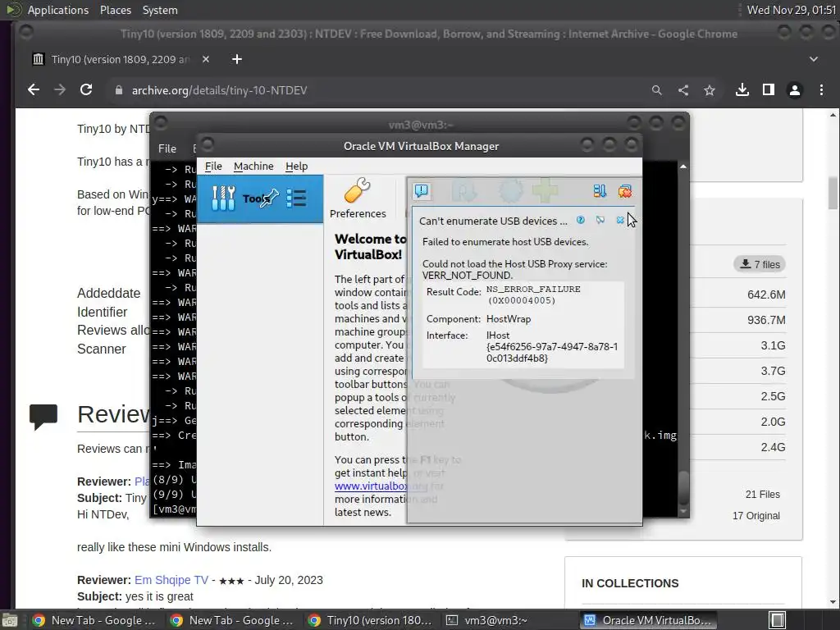
Task: Click the zoom magnifier in address bar
Action: pyautogui.click(x=657, y=90)
